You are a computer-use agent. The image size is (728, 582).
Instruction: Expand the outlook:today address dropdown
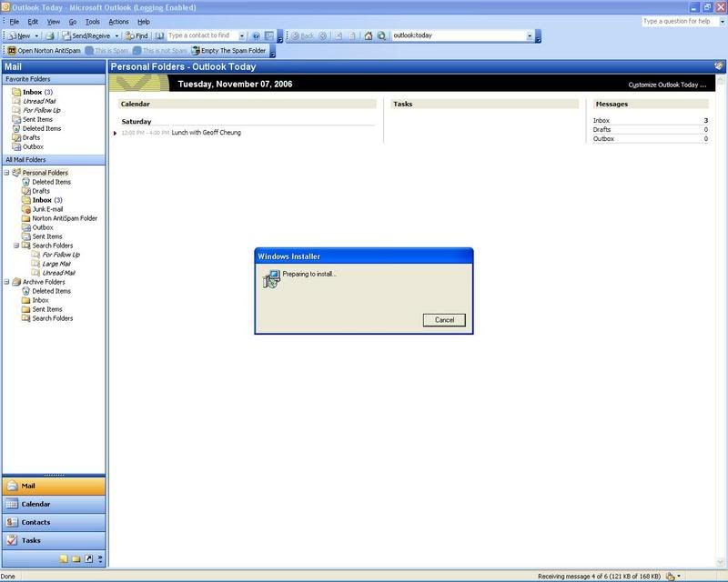[530, 35]
